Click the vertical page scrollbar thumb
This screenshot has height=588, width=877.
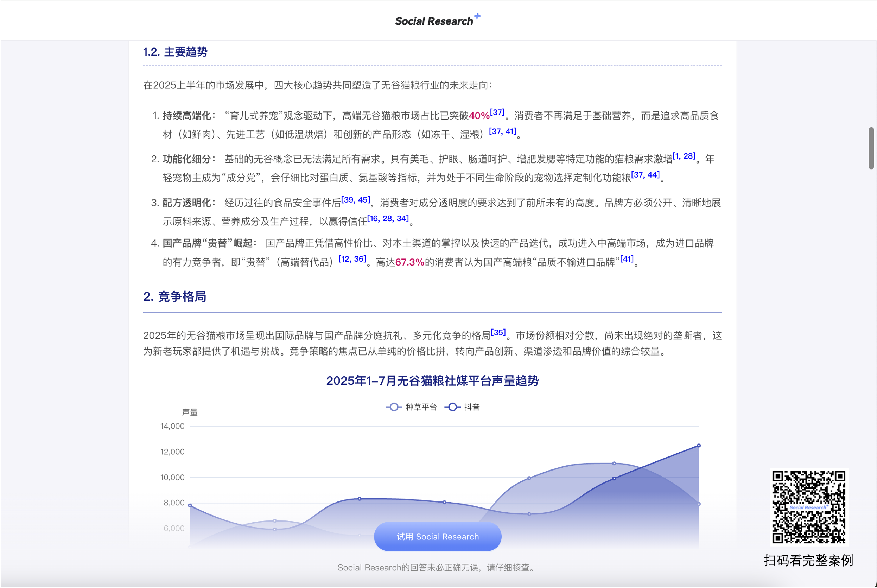coord(871,148)
